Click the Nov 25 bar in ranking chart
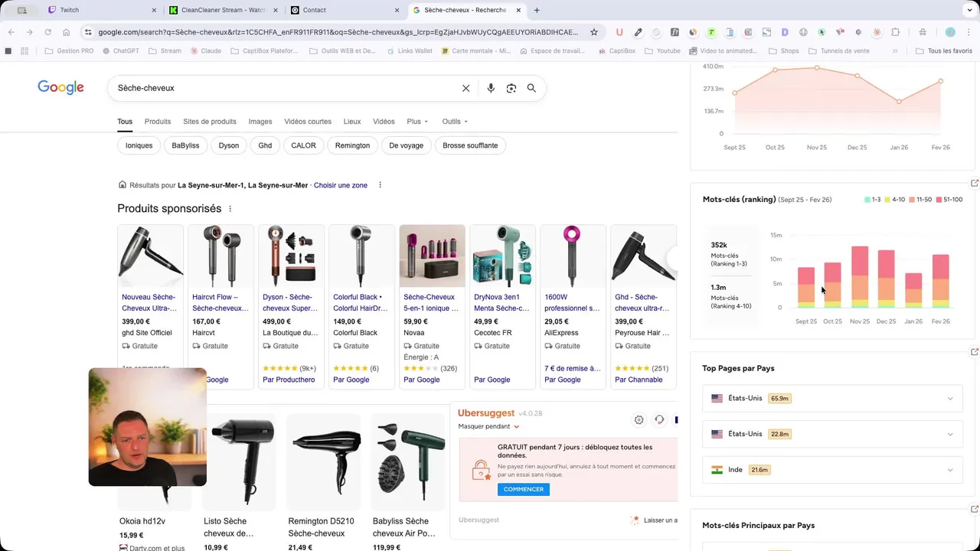Screen dimensions: 980x551 tap(860, 276)
